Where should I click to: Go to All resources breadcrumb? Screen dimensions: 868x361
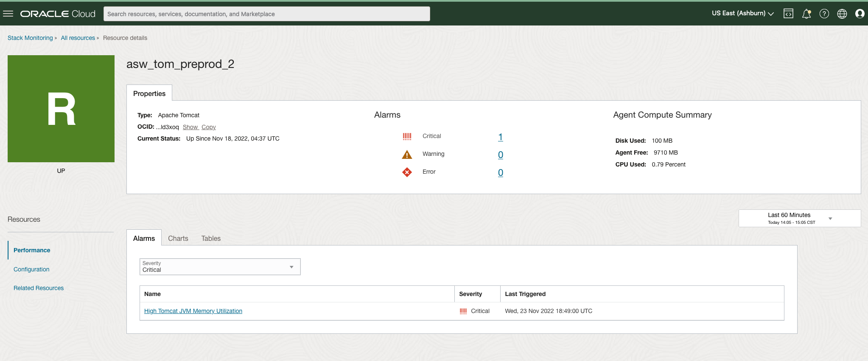pyautogui.click(x=78, y=38)
